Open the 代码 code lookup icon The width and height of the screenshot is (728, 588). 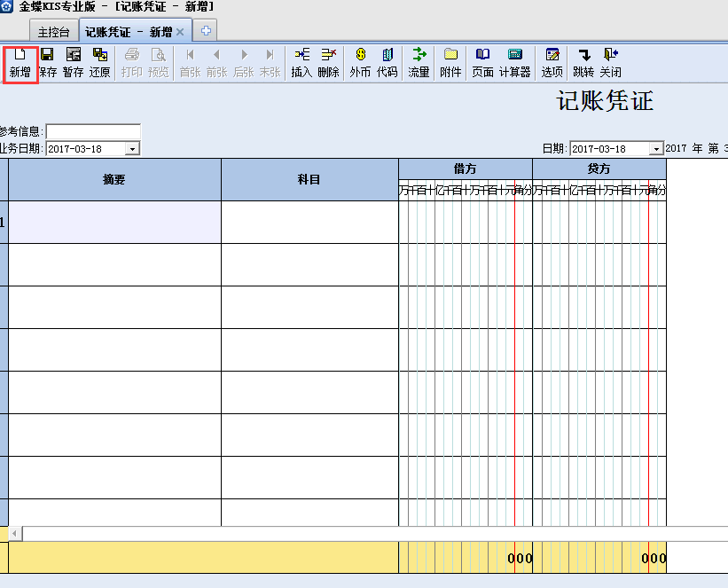click(x=387, y=63)
